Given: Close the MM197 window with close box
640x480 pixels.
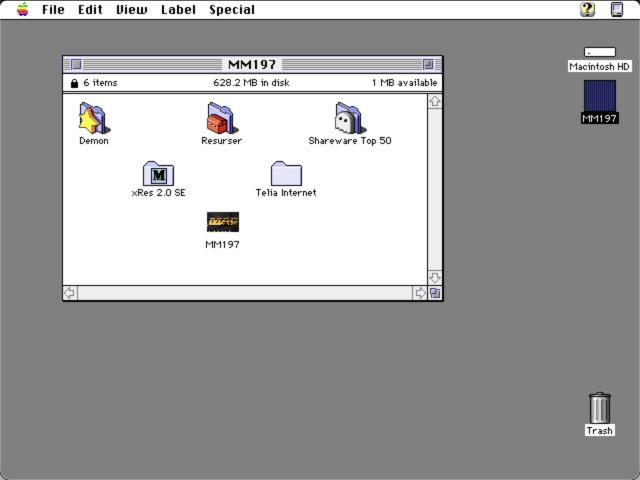Looking at the screenshot, I should (x=76, y=64).
